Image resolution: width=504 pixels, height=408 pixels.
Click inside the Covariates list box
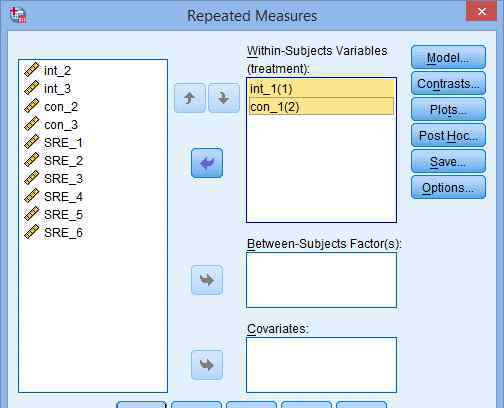321,365
